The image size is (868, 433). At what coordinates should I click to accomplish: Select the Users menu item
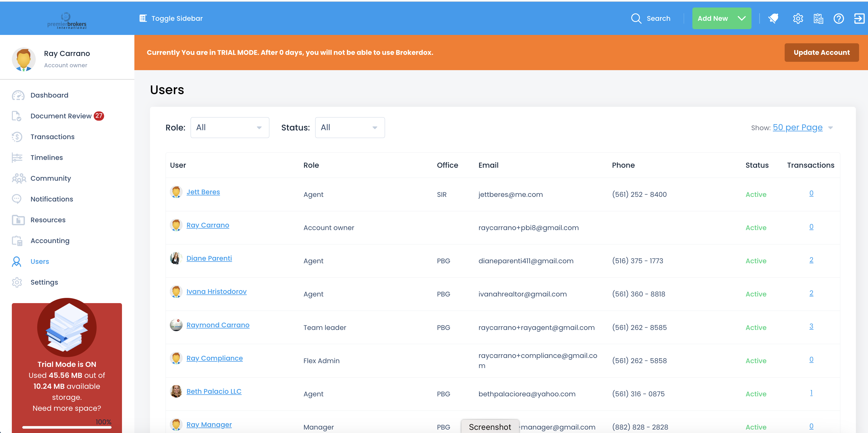coord(40,262)
